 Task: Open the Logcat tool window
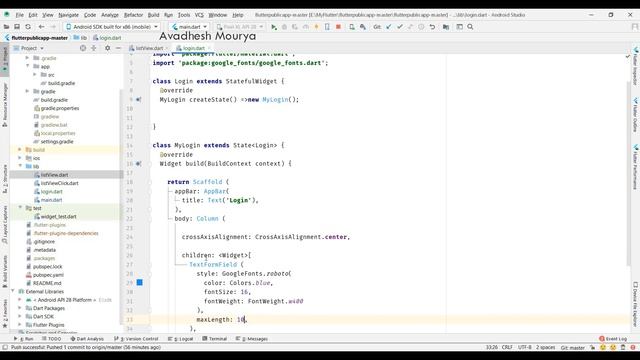[x=180, y=339]
